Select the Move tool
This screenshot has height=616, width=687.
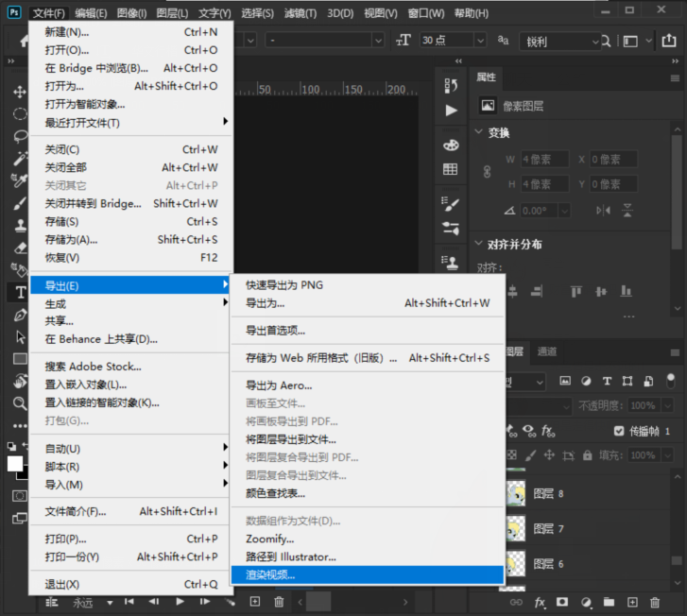(x=20, y=92)
